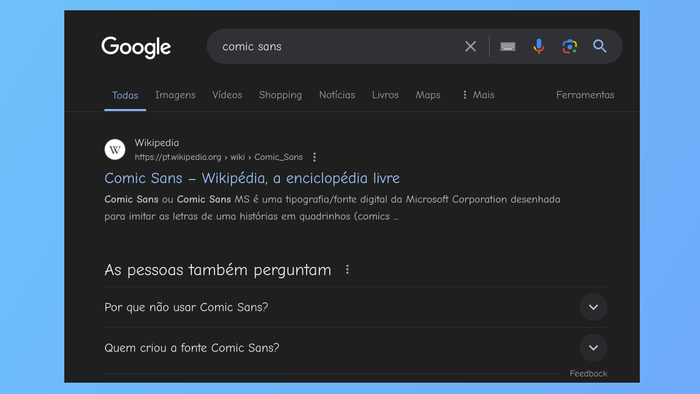Click question text 'Por que não usar Comic Sans?'
This screenshot has height=394, width=700.
pos(186,307)
